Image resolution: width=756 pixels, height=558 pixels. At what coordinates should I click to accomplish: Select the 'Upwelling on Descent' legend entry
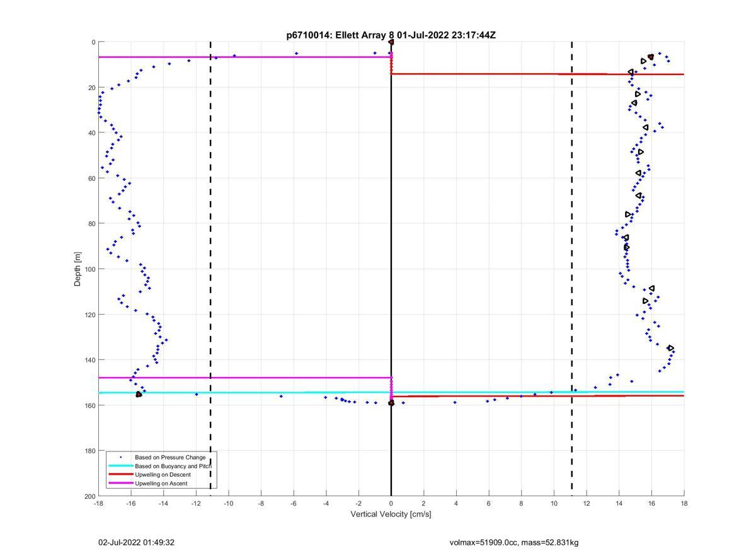[x=163, y=475]
